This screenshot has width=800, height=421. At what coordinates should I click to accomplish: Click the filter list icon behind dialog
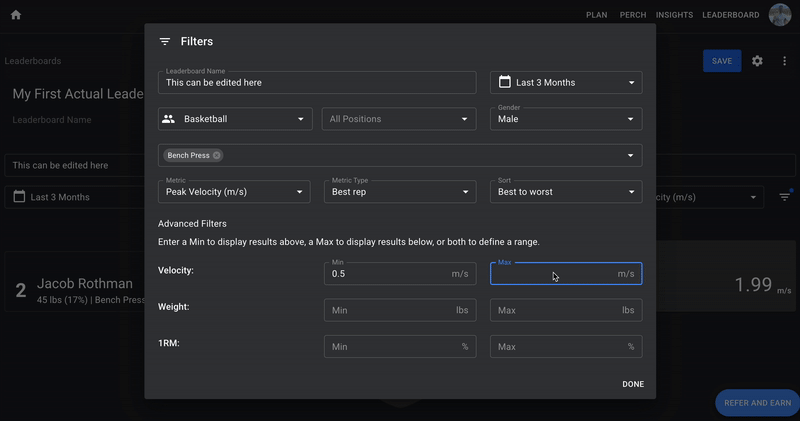click(x=785, y=197)
